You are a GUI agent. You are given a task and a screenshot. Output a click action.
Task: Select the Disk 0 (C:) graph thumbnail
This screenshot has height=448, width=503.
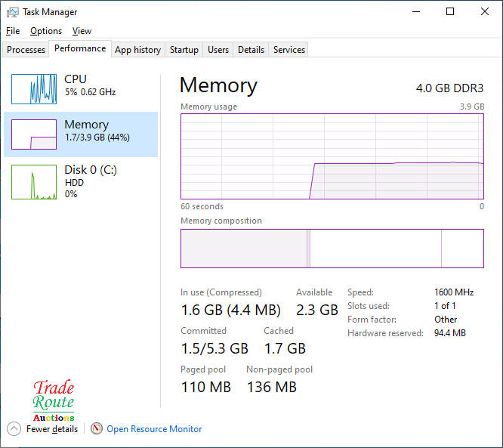point(33,182)
